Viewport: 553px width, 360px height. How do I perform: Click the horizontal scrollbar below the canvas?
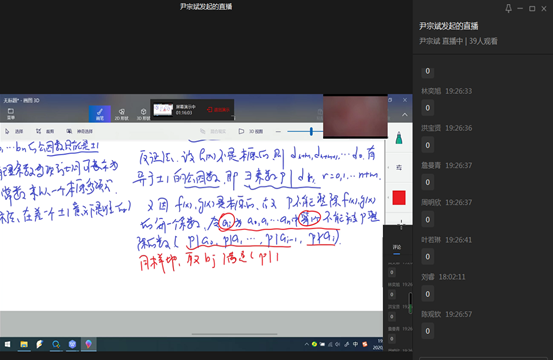point(235,334)
